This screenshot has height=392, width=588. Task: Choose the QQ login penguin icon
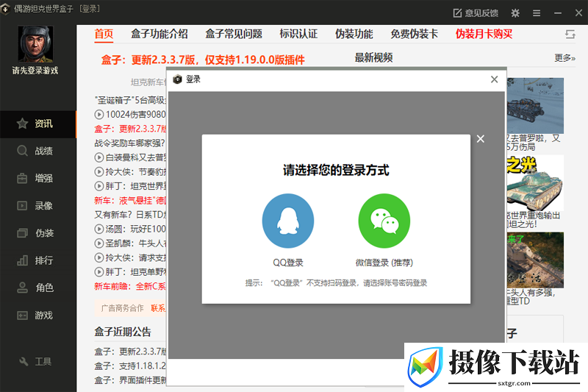coord(288,221)
